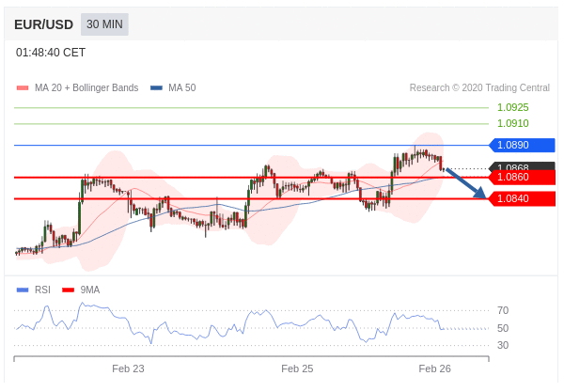Select the 1.0860 red support label
Viewport: 564px width, 392px height.
click(x=522, y=177)
